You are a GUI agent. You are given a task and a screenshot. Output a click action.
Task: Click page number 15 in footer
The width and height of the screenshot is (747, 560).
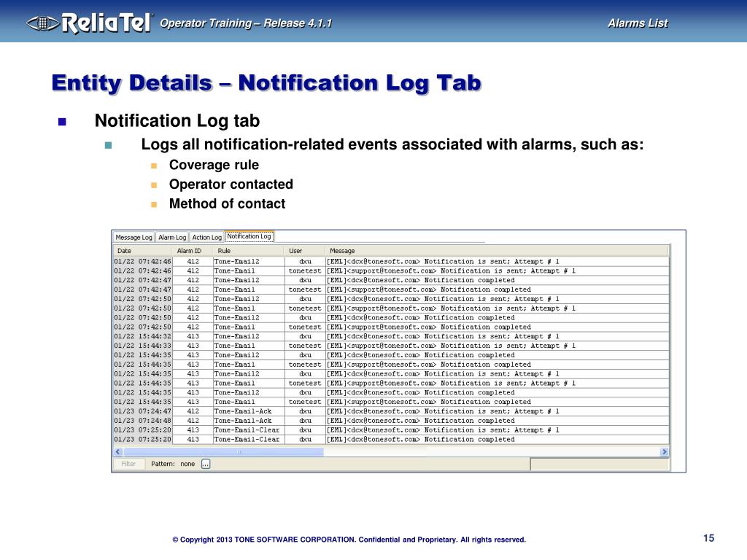click(x=708, y=537)
